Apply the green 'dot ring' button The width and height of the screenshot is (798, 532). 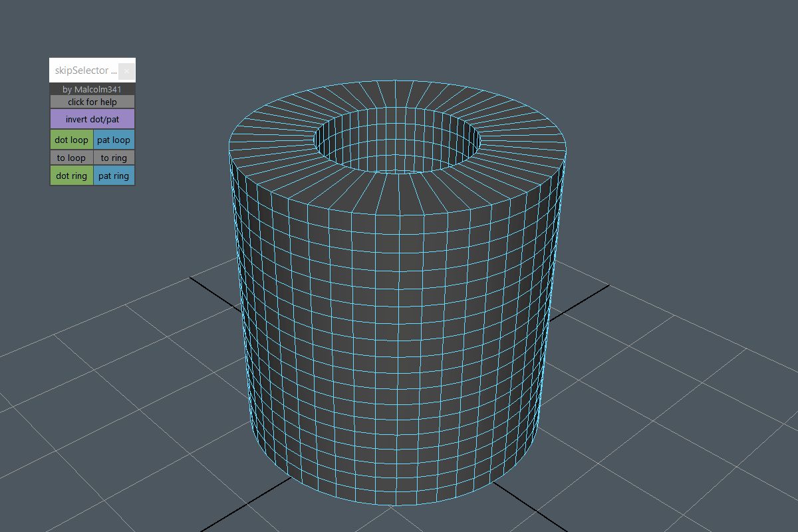pos(71,176)
